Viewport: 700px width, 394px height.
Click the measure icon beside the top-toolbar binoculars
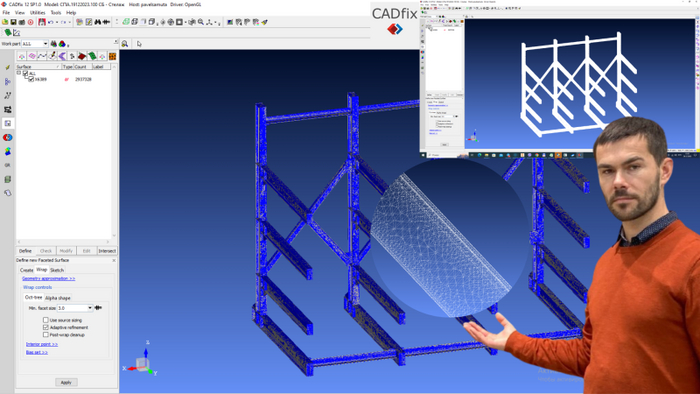pos(106,22)
